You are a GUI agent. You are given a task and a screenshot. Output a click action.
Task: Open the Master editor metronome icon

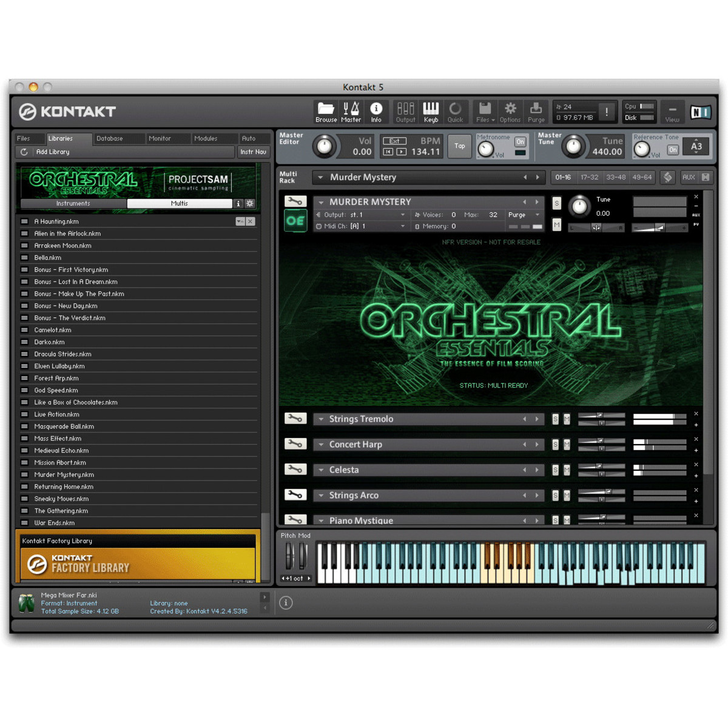point(351,109)
